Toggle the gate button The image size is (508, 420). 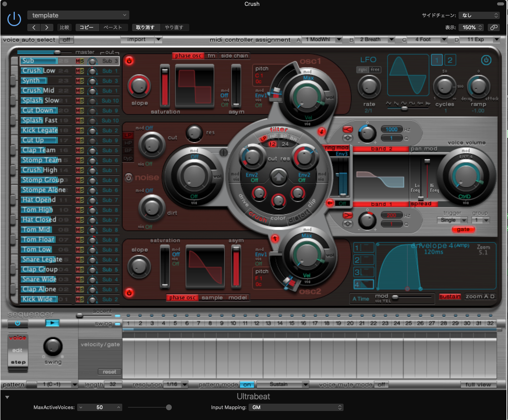(x=463, y=229)
